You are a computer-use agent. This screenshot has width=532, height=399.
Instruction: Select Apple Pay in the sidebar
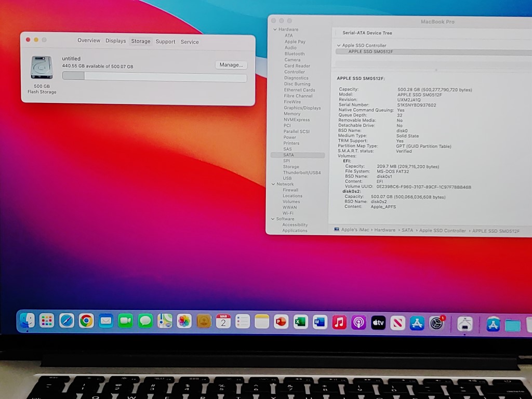295,42
